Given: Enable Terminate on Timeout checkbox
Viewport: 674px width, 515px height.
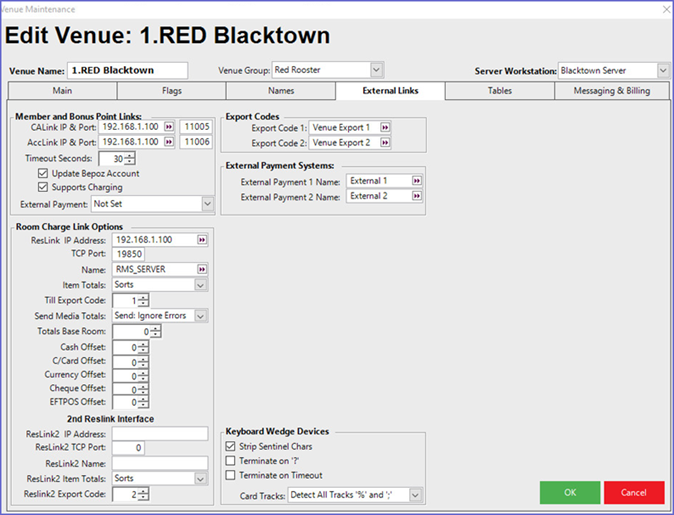Looking at the screenshot, I should point(230,475).
